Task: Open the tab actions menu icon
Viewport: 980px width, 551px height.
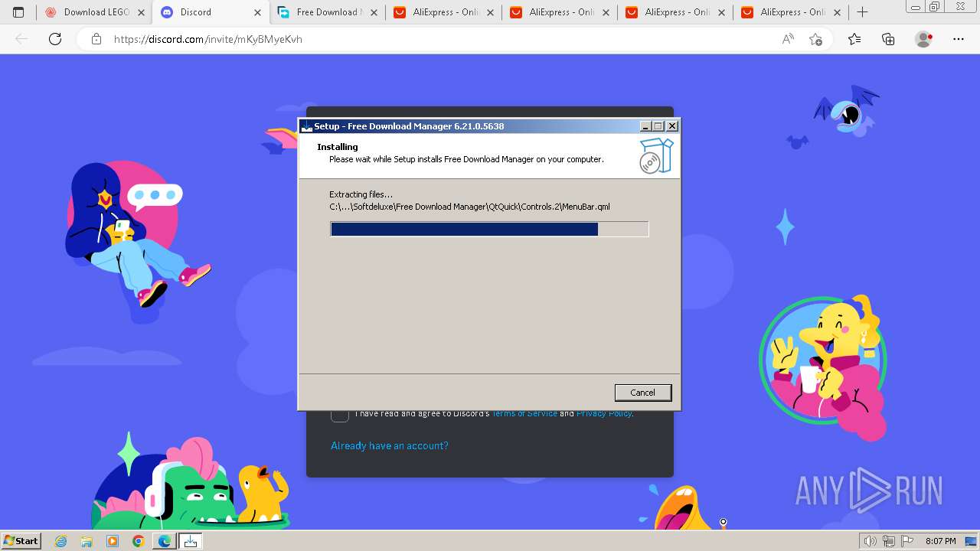Action: click(18, 12)
